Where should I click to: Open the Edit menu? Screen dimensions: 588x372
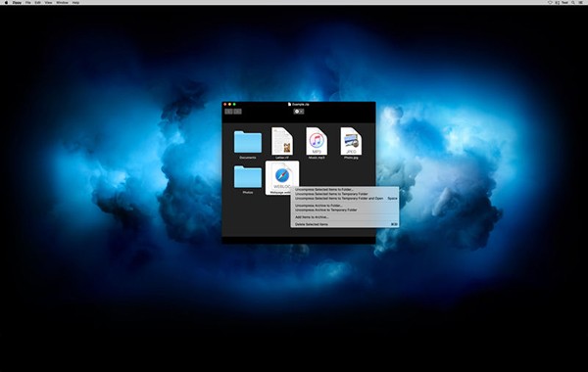38,2
